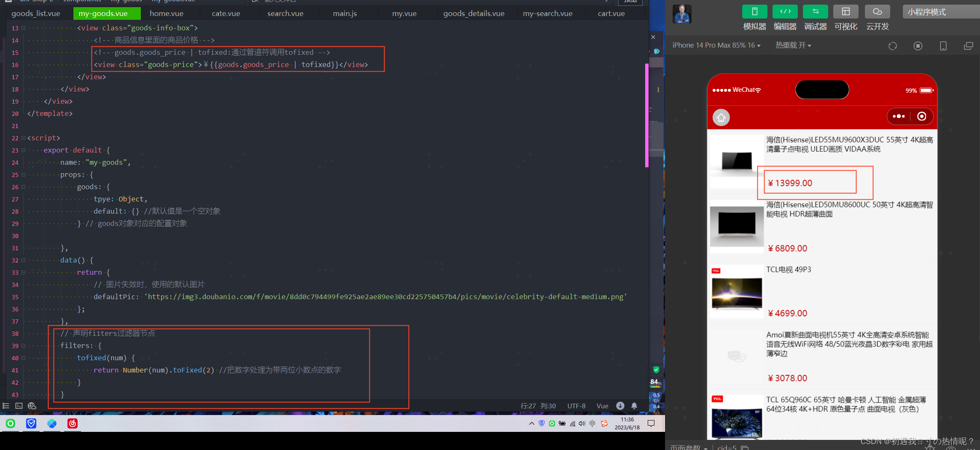
Task: Open the Windows action center notification icon
Action: coord(651,423)
